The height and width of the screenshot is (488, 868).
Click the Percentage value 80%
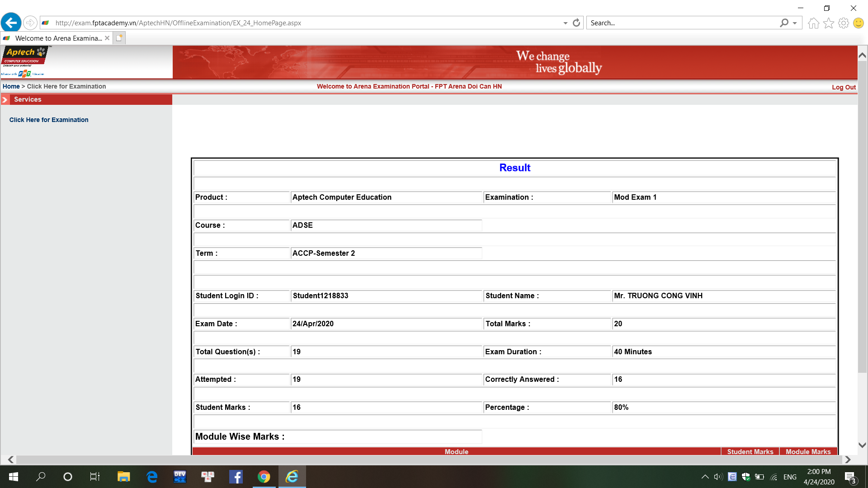pyautogui.click(x=621, y=407)
